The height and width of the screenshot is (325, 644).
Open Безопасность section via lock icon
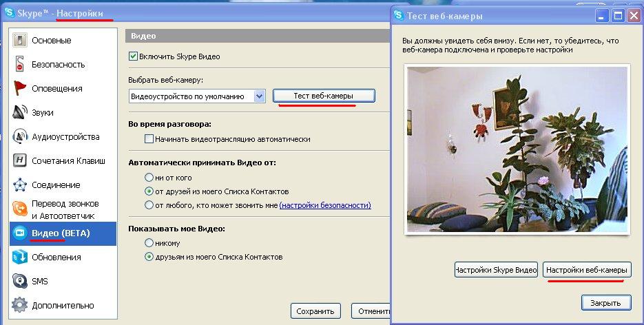(20, 64)
